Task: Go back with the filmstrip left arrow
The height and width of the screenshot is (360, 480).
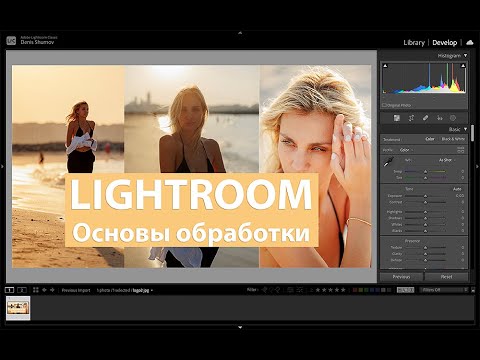Action: [44, 290]
